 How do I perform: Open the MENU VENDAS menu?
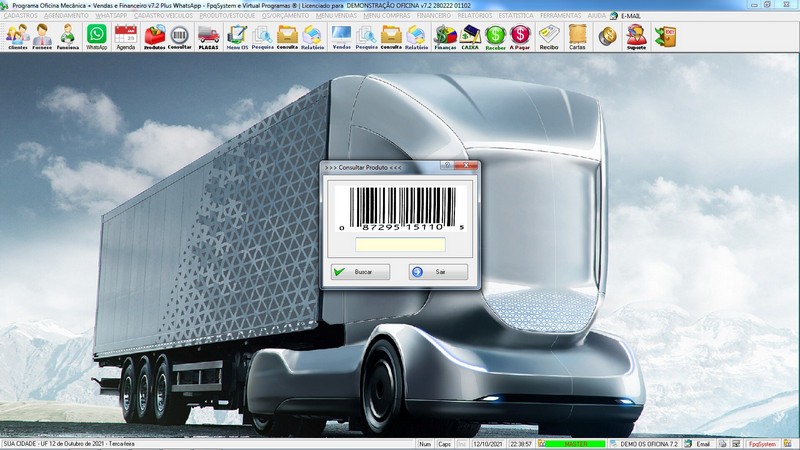click(x=336, y=16)
